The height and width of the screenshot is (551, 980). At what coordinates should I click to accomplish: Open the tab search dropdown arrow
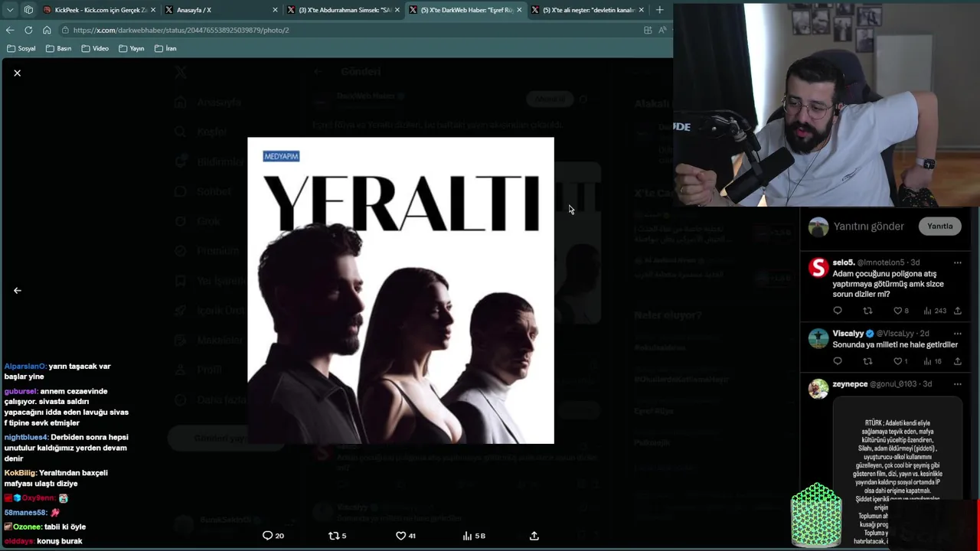pyautogui.click(x=10, y=10)
